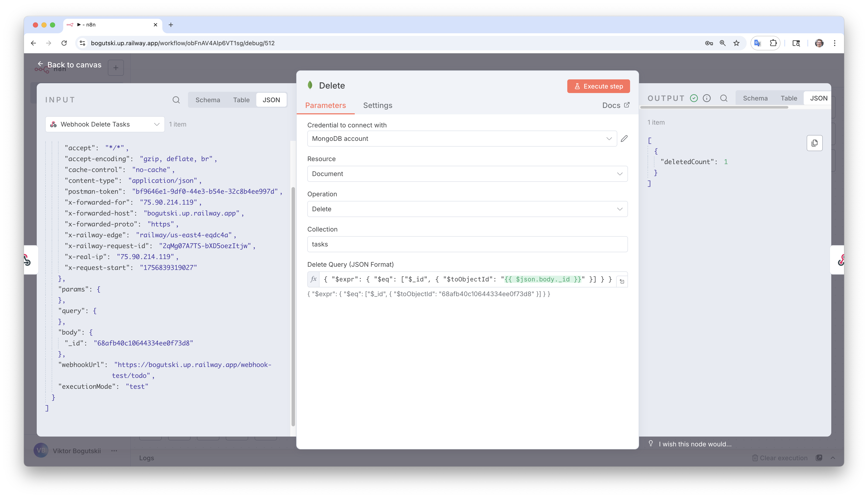Click the output panel search icon
The image size is (868, 498).
coord(724,99)
